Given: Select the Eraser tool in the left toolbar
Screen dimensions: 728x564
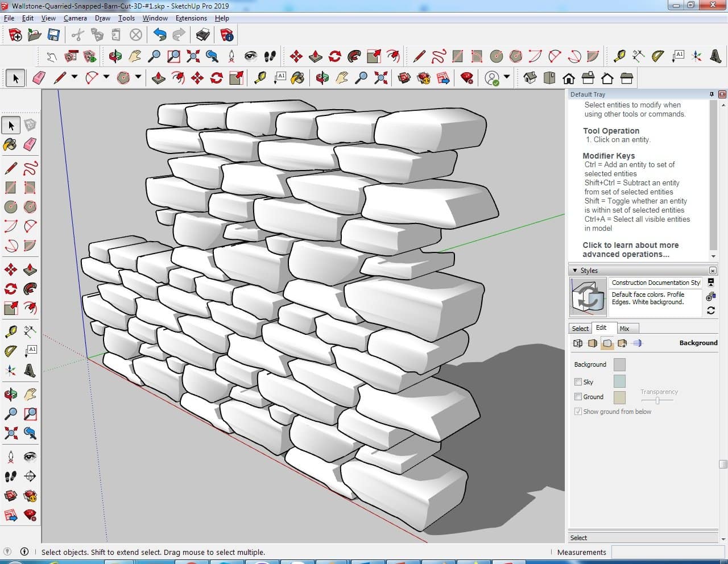Looking at the screenshot, I should coord(30,144).
